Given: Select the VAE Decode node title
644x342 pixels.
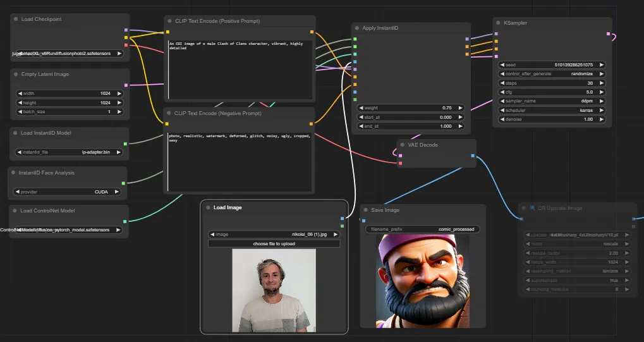Looking at the screenshot, I should tap(423, 145).
